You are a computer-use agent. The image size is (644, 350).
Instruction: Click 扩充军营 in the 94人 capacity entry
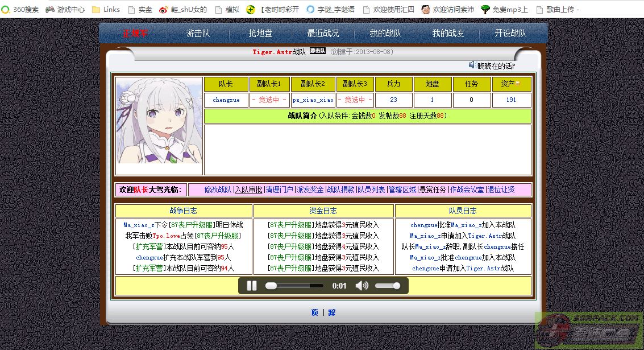point(149,267)
